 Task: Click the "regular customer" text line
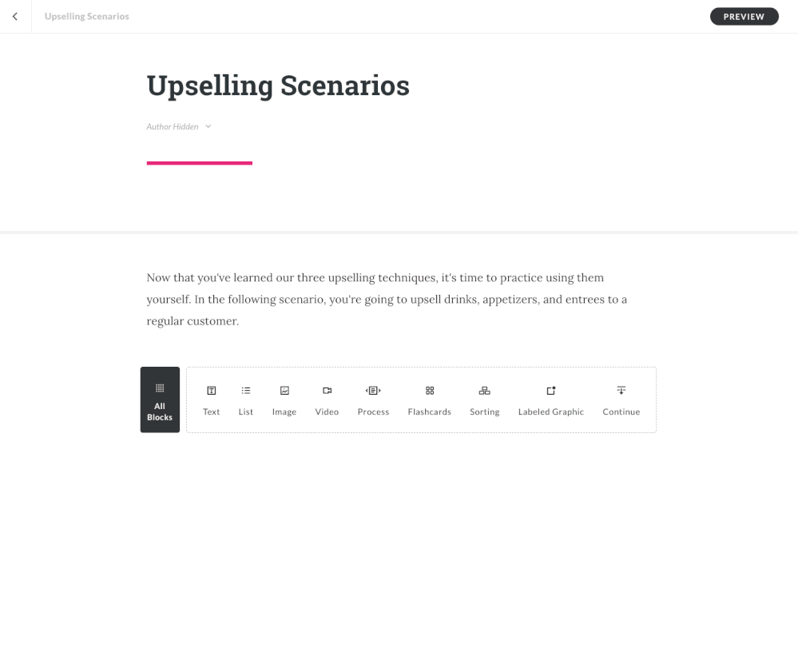pos(193,321)
